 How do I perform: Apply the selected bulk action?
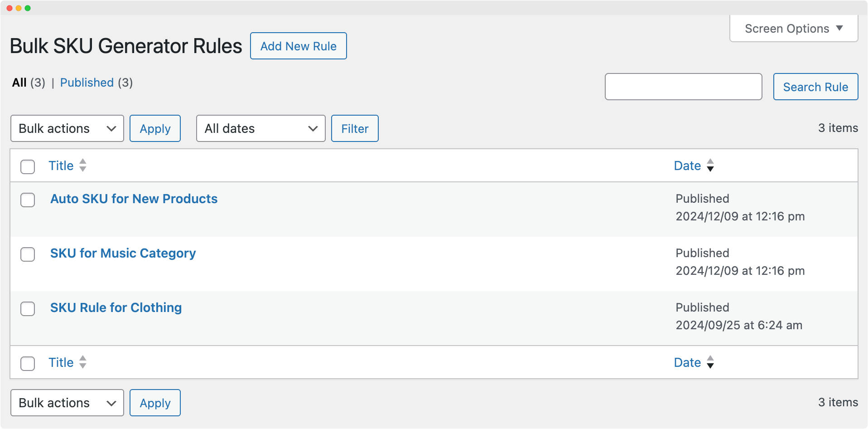pyautogui.click(x=155, y=128)
